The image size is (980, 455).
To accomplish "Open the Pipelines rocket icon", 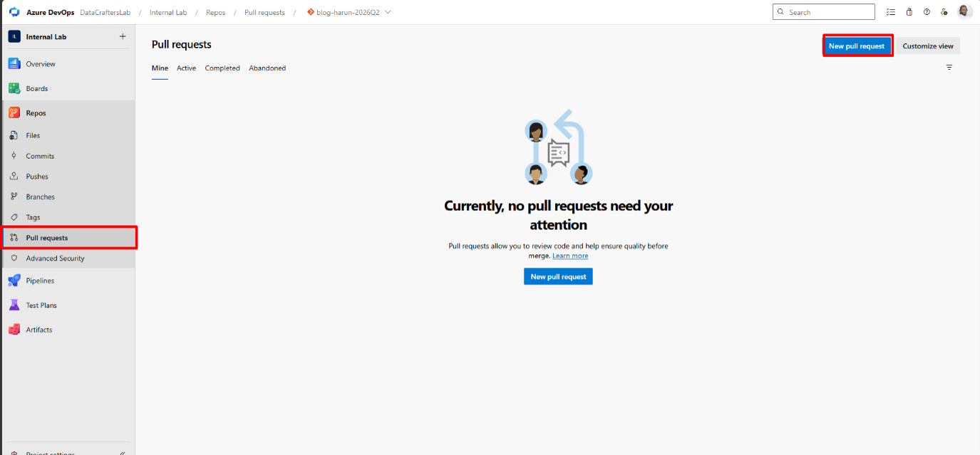I will click(x=14, y=281).
